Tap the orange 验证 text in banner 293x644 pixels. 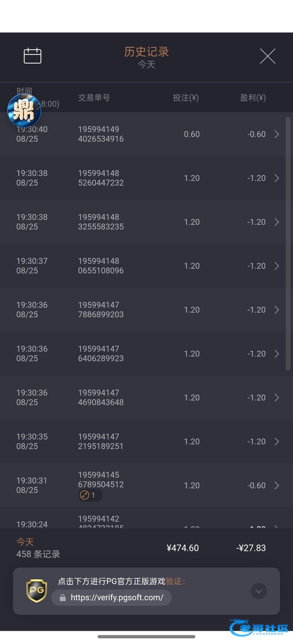pyautogui.click(x=173, y=581)
